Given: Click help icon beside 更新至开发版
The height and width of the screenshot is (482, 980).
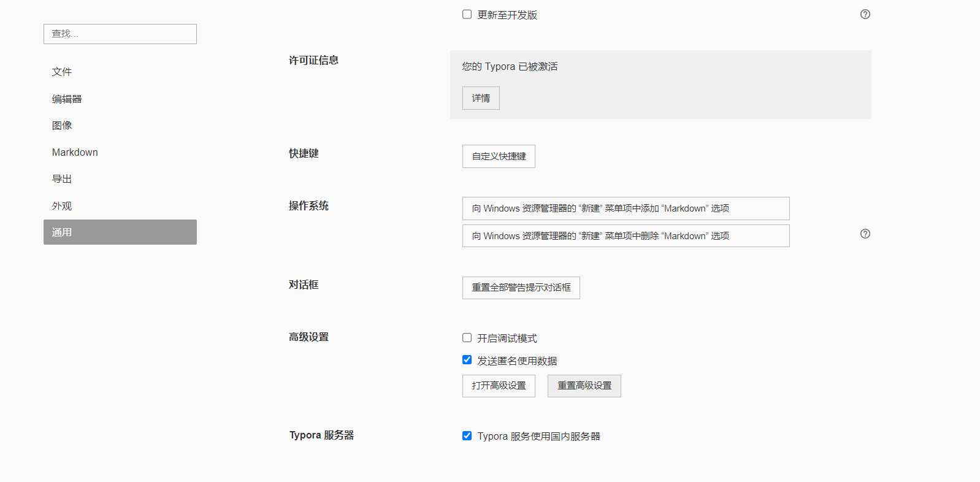Looking at the screenshot, I should (x=865, y=14).
